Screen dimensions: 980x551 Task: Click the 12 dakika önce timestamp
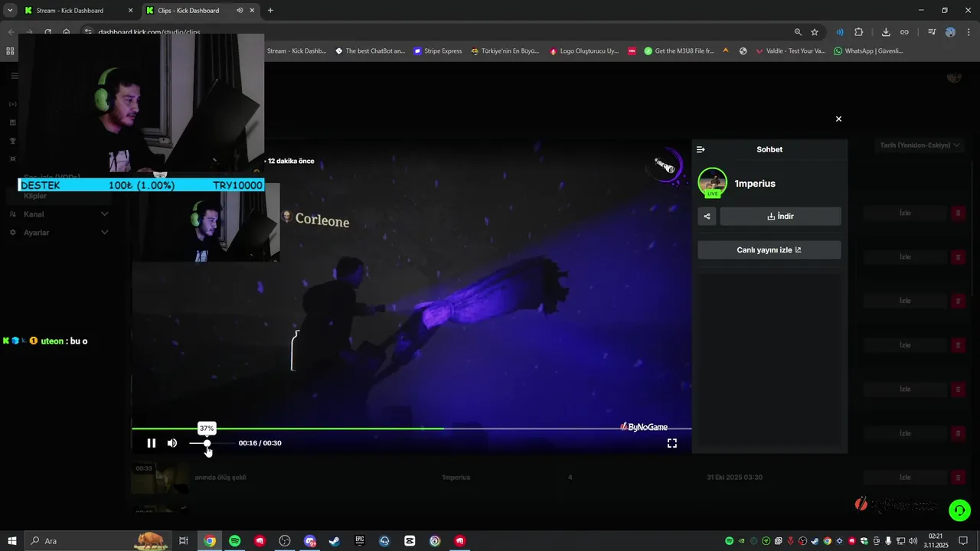tap(291, 161)
